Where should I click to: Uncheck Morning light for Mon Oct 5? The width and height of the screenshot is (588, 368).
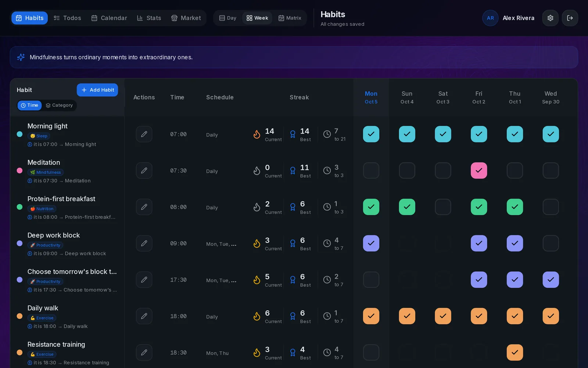(371, 134)
